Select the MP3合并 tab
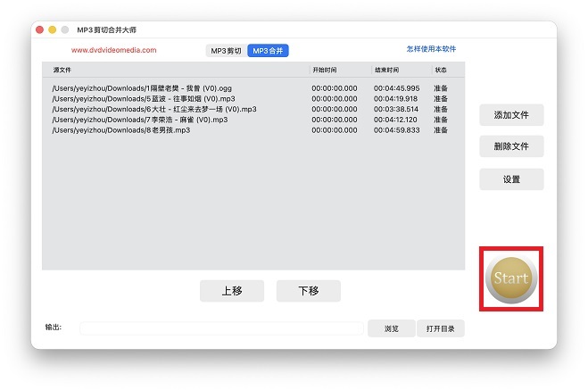The height and width of the screenshot is (390, 588). click(268, 51)
